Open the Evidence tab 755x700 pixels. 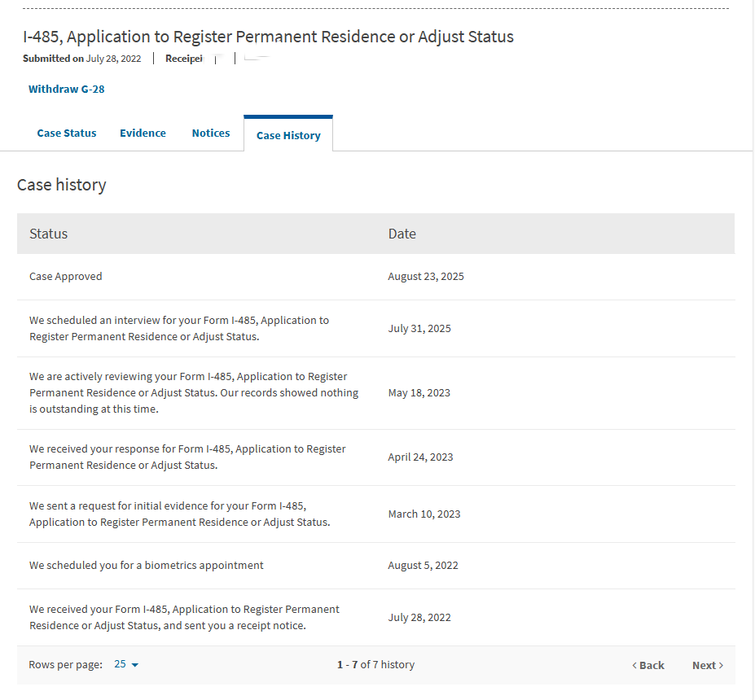click(x=143, y=133)
